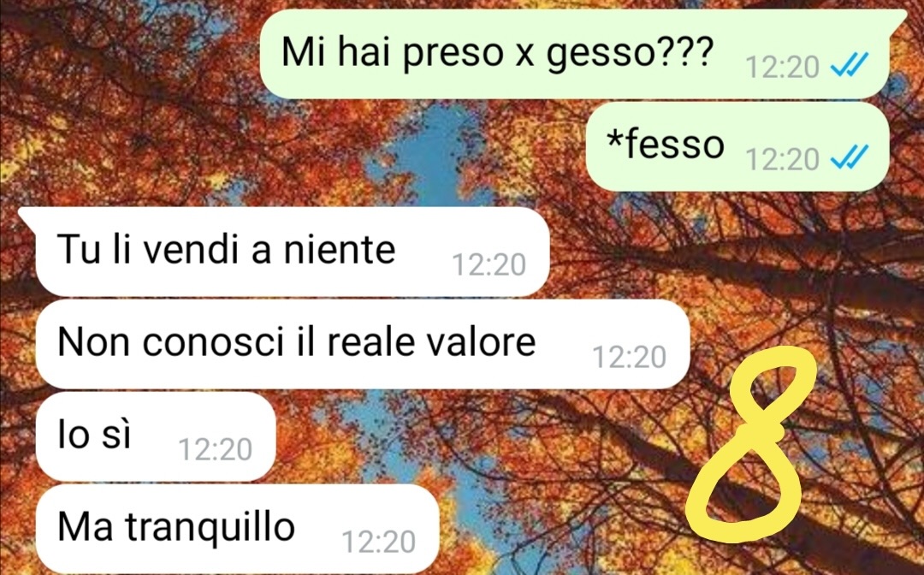The width and height of the screenshot is (924, 575).
Task: Click the timestamp in Ma tranquillo bubble
Action: pos(378,542)
